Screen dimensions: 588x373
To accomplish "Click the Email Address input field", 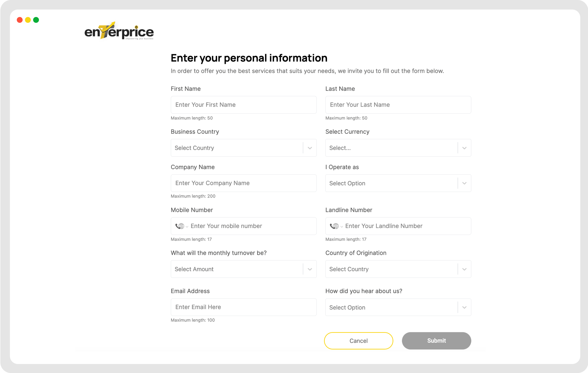I will click(x=243, y=307).
